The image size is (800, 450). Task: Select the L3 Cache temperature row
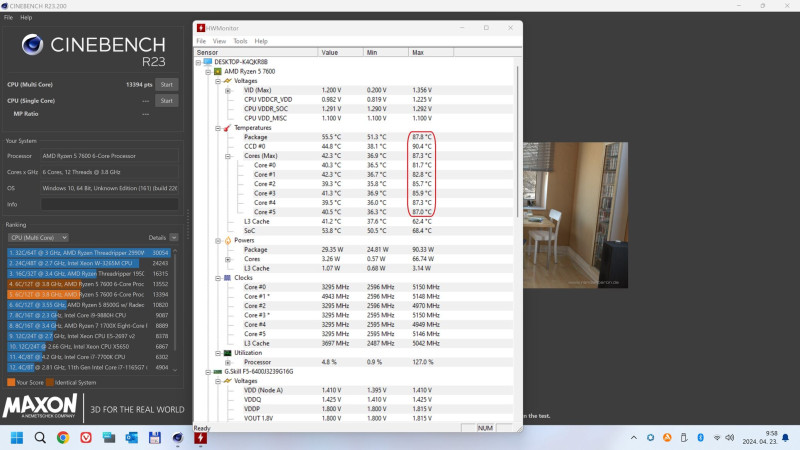tap(354, 221)
